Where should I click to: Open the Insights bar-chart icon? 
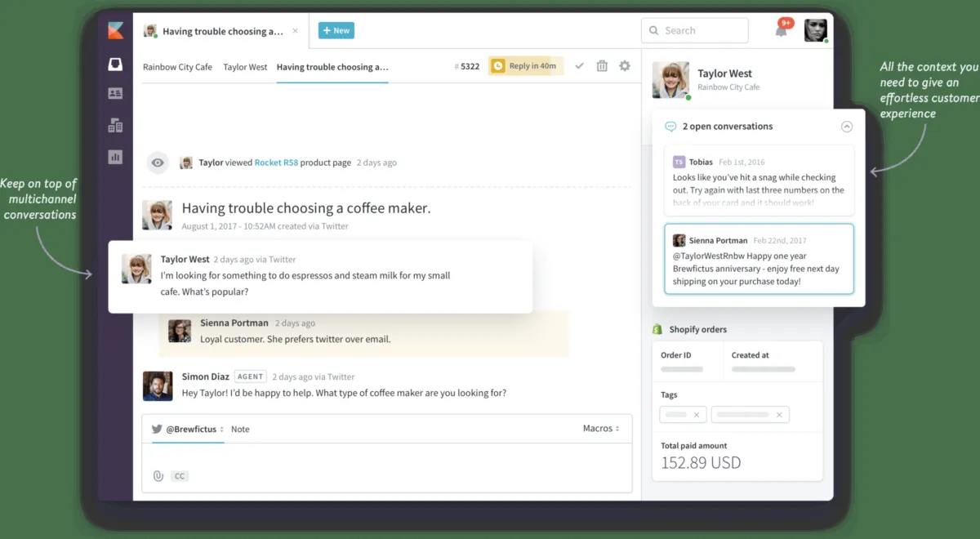tap(115, 156)
